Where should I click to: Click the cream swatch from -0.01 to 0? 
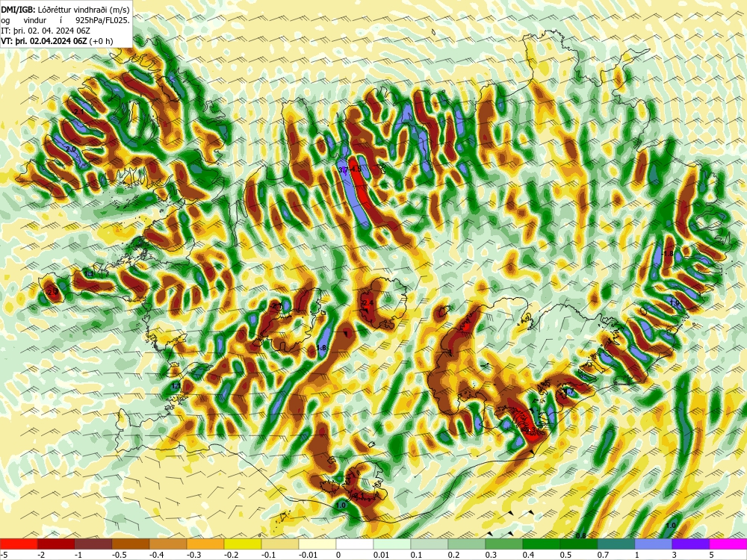[x=317, y=544]
